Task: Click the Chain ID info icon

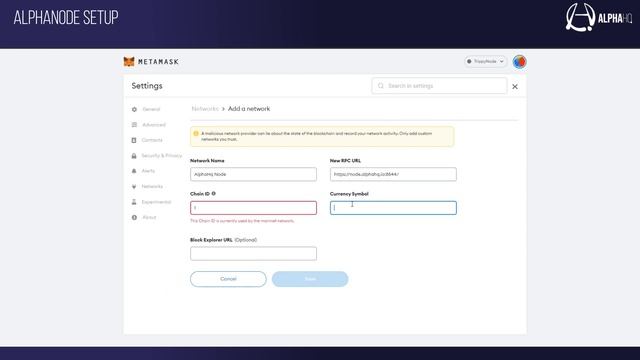Action: click(213, 194)
